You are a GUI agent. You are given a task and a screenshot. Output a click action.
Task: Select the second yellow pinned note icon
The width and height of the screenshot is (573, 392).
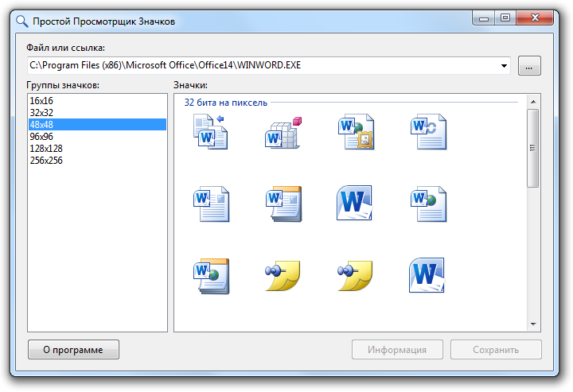coord(355,276)
